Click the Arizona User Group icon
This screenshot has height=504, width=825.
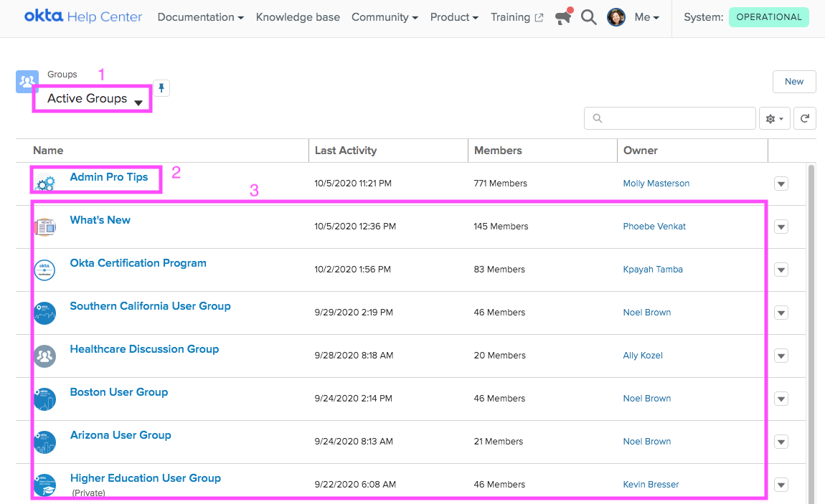[44, 442]
